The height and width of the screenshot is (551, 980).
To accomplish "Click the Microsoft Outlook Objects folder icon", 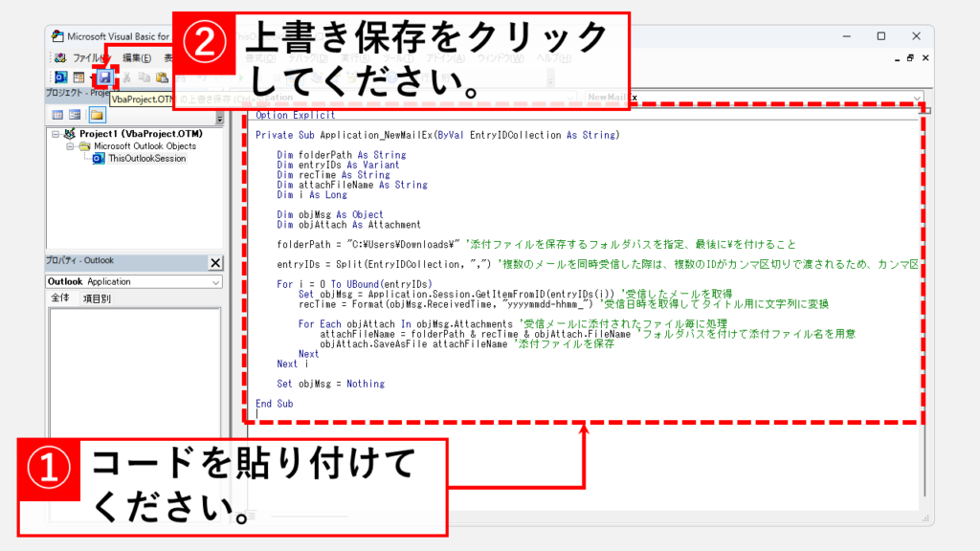I will (84, 146).
